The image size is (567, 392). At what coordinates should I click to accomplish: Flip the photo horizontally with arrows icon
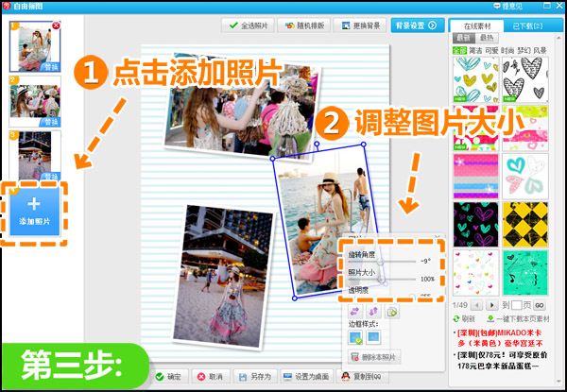coord(355,312)
